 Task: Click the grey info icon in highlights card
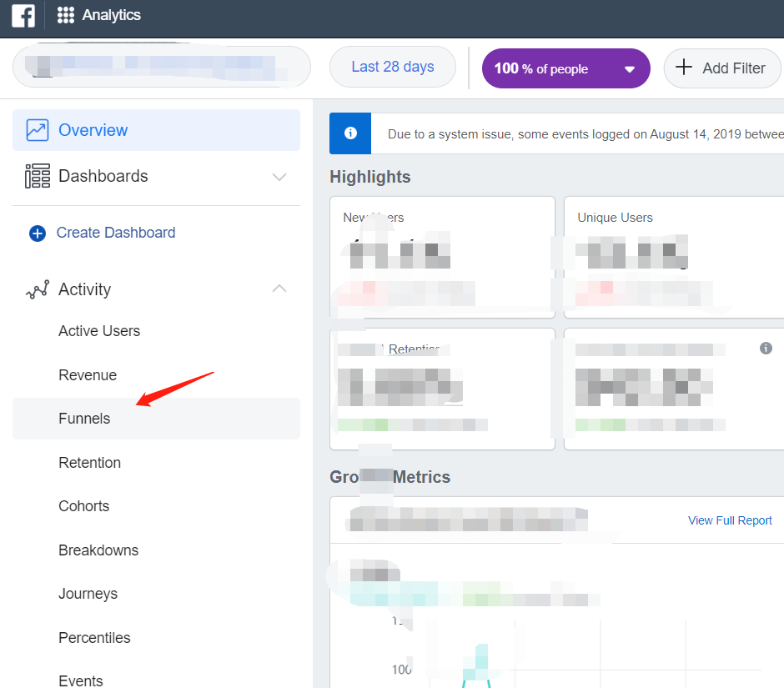coord(766,348)
